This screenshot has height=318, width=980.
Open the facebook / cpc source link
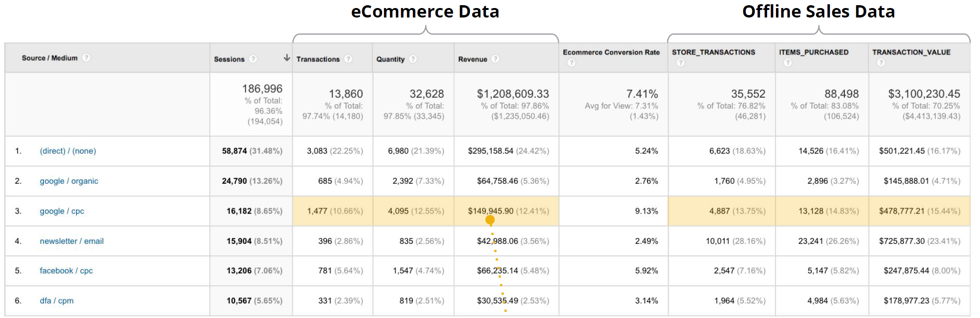click(x=66, y=271)
